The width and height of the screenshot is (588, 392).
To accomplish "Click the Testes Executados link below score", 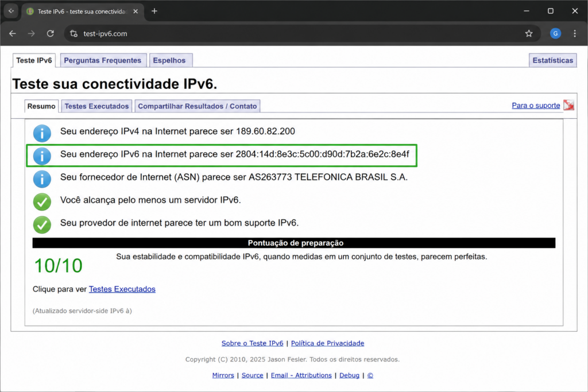I will 122,289.
